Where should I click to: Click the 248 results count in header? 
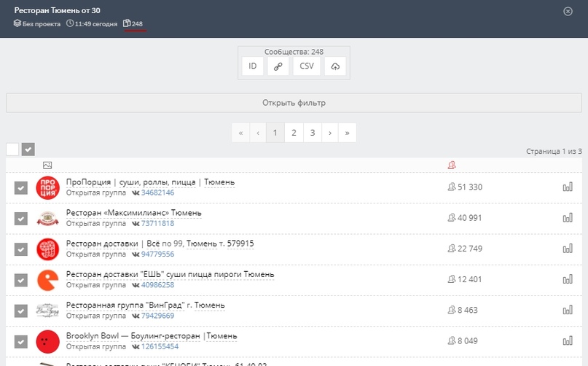point(133,23)
